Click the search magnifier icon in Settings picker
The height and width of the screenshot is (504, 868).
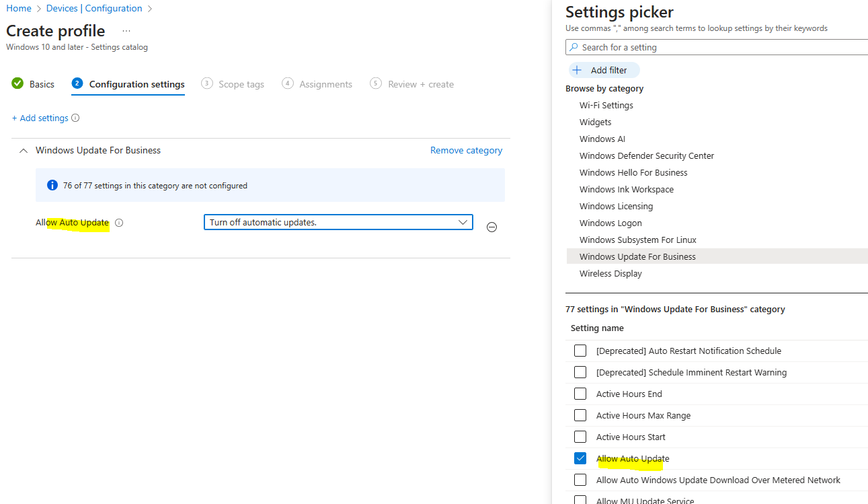point(574,47)
